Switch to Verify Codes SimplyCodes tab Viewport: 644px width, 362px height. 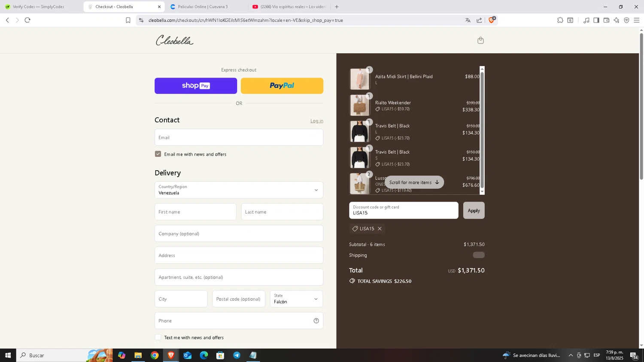[39, 7]
